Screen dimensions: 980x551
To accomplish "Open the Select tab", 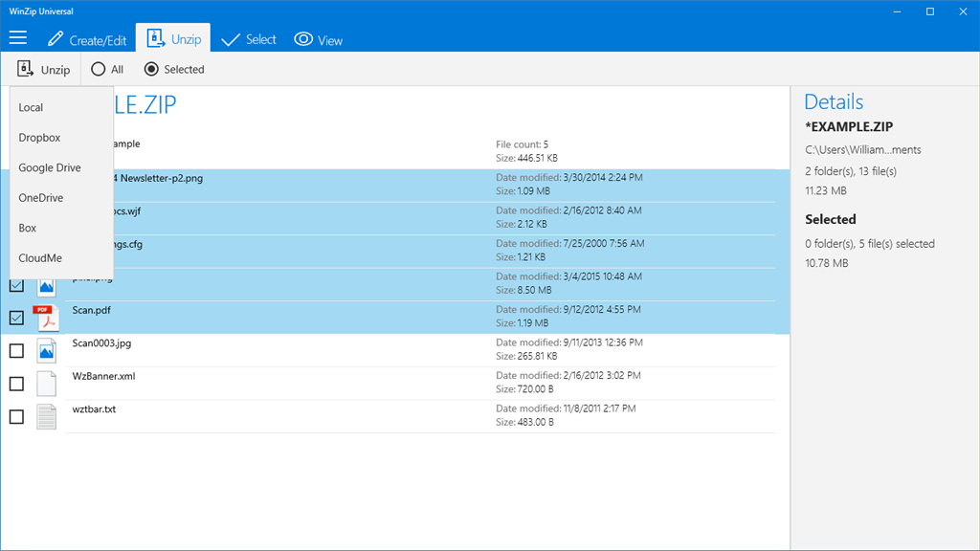I will 249,39.
